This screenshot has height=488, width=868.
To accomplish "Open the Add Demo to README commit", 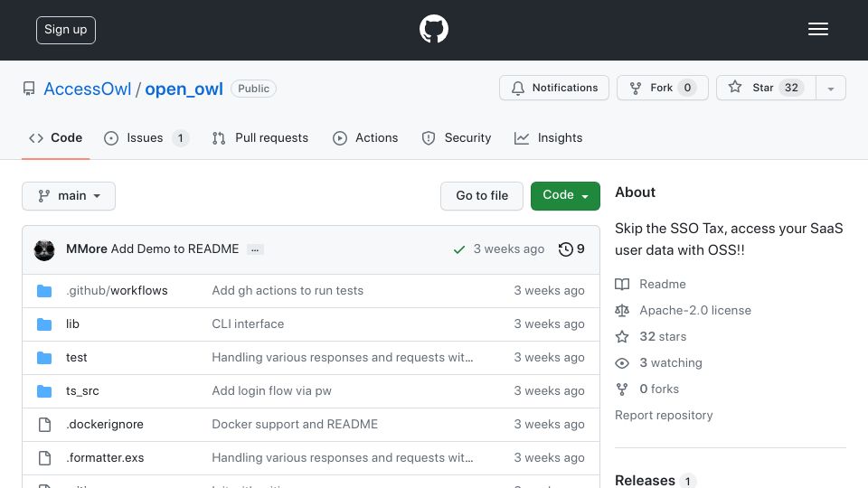I will (x=175, y=249).
